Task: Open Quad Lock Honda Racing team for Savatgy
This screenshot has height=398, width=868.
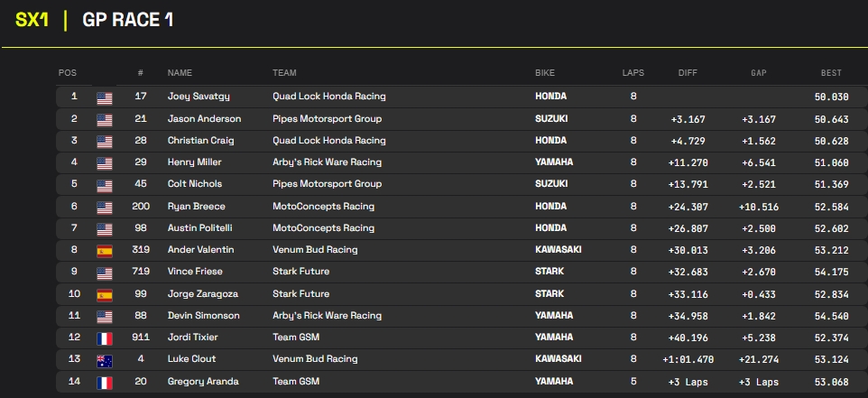Action: tap(328, 97)
